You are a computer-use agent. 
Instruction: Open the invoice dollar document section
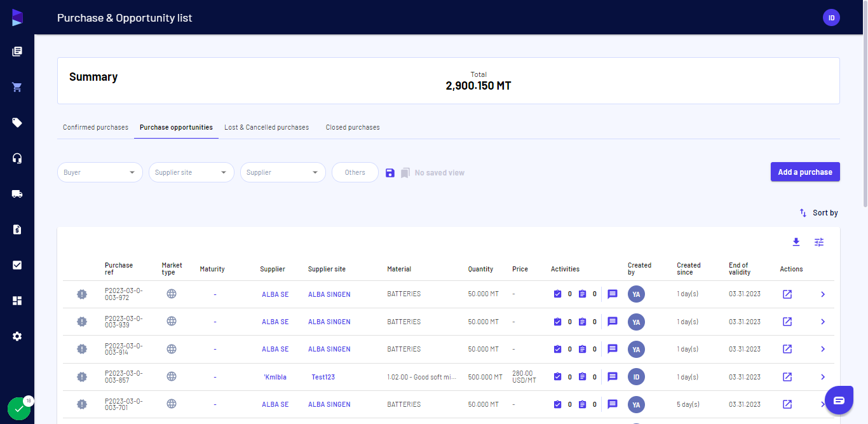[17, 229]
